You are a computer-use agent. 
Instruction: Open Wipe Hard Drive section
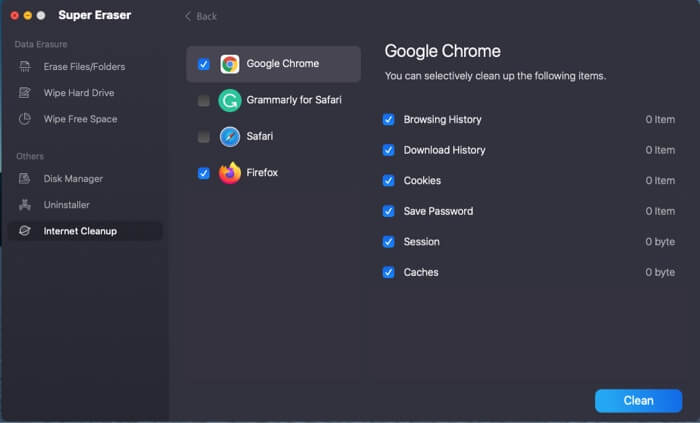point(85,93)
